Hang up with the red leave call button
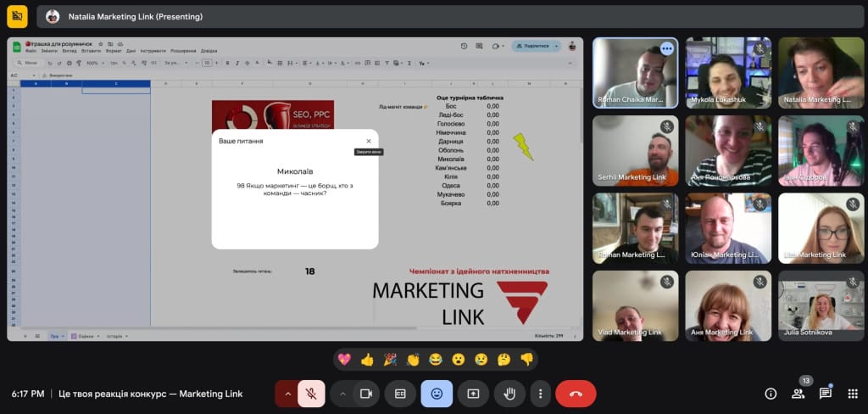Screen dimensions: 868x414 pyautogui.click(x=576, y=394)
